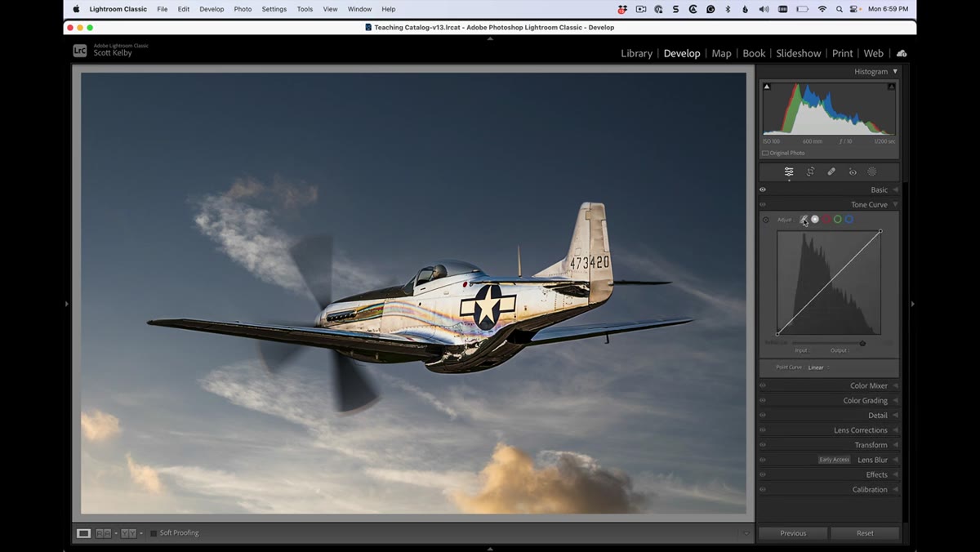This screenshot has width=980, height=552.
Task: Select the green channel curve circle
Action: pos(838,220)
